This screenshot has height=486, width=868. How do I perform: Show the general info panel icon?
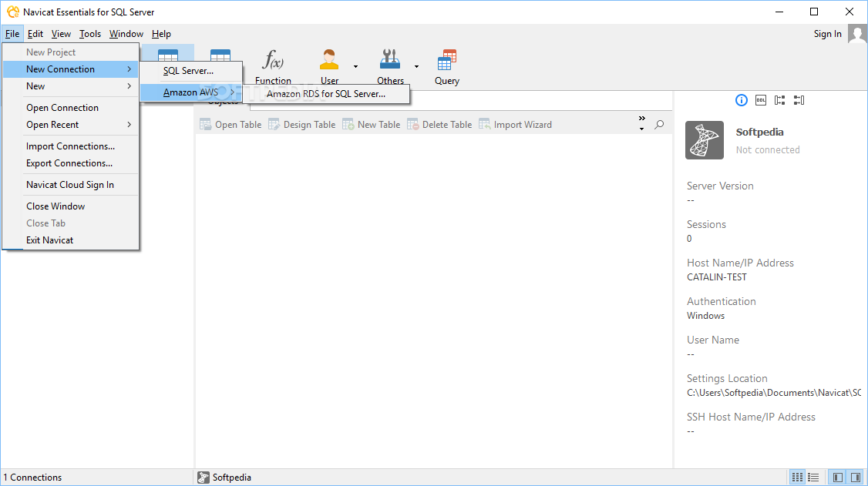742,100
